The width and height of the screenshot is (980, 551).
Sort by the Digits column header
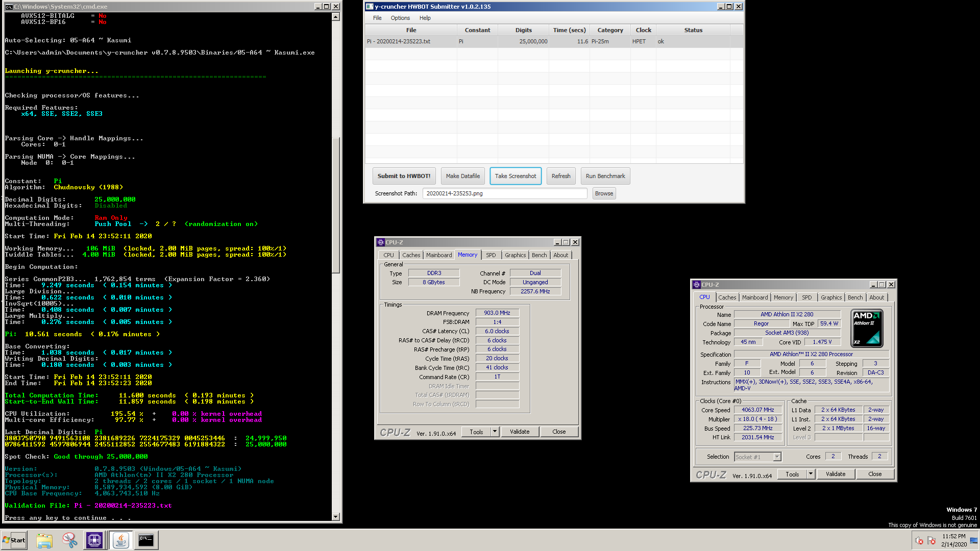pos(523,30)
